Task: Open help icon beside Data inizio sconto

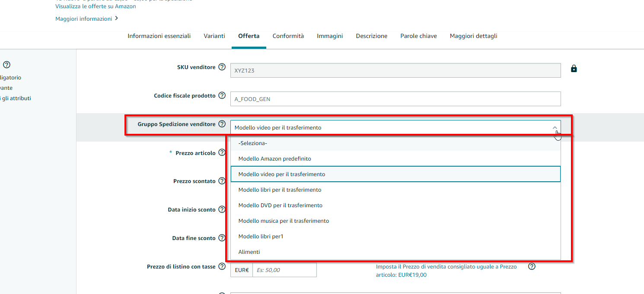Action: pos(222,209)
